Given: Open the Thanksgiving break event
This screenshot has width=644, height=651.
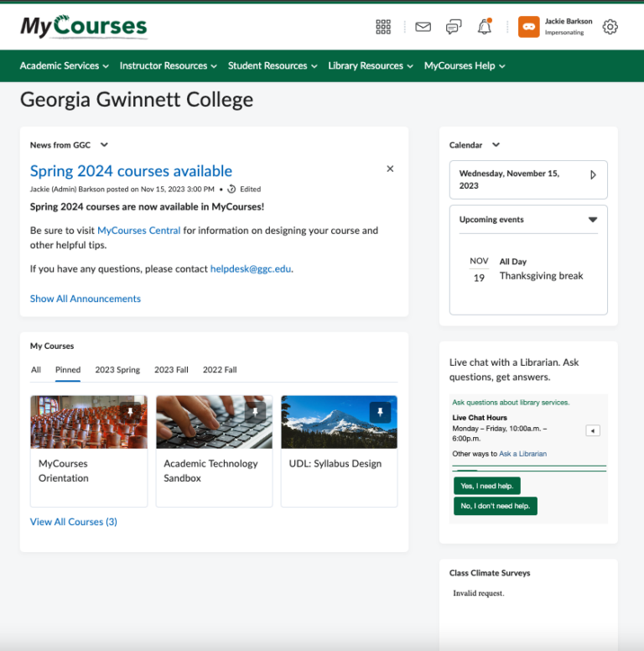Looking at the screenshot, I should click(x=541, y=276).
